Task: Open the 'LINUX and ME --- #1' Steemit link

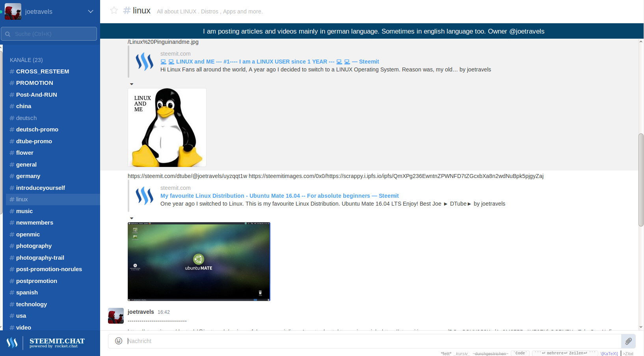Action: 270,62
